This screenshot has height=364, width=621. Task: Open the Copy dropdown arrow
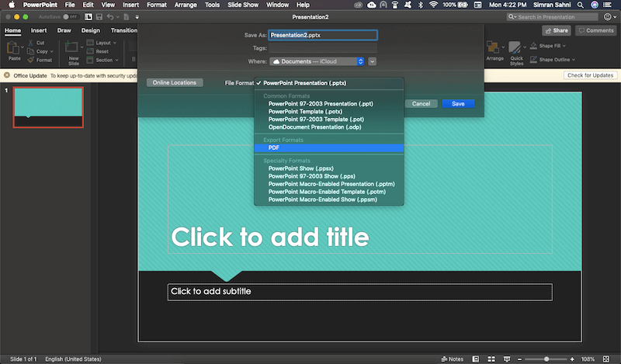[x=51, y=51]
